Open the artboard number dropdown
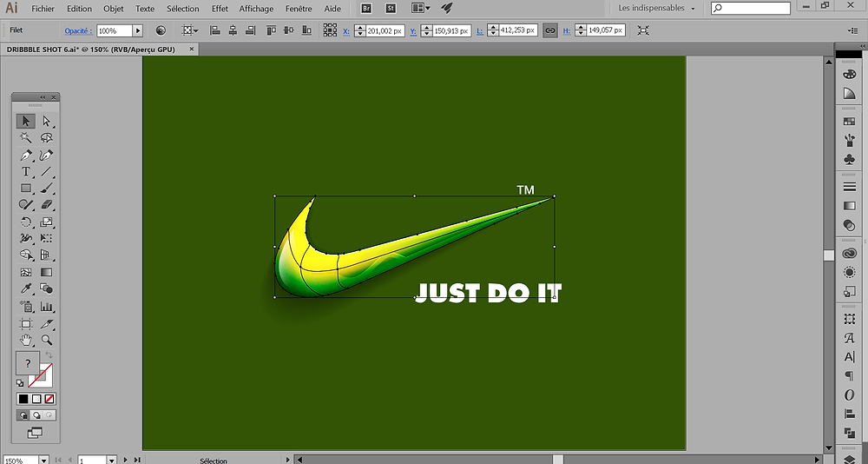Image resolution: width=868 pixels, height=464 pixels. 111,461
